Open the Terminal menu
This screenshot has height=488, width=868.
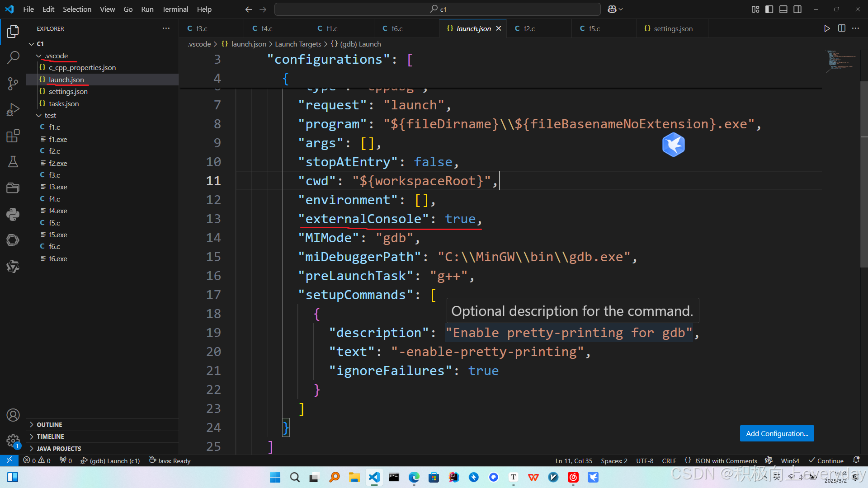(x=175, y=9)
